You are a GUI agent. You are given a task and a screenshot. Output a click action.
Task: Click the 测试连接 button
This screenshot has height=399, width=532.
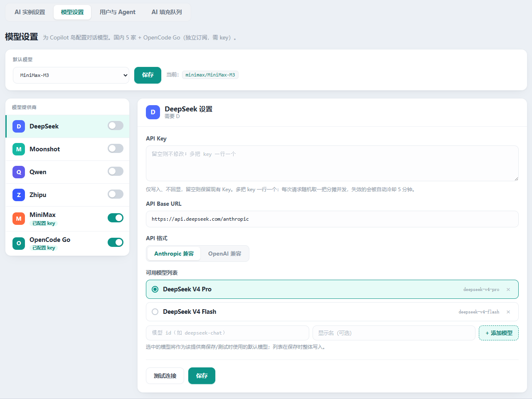(165, 376)
